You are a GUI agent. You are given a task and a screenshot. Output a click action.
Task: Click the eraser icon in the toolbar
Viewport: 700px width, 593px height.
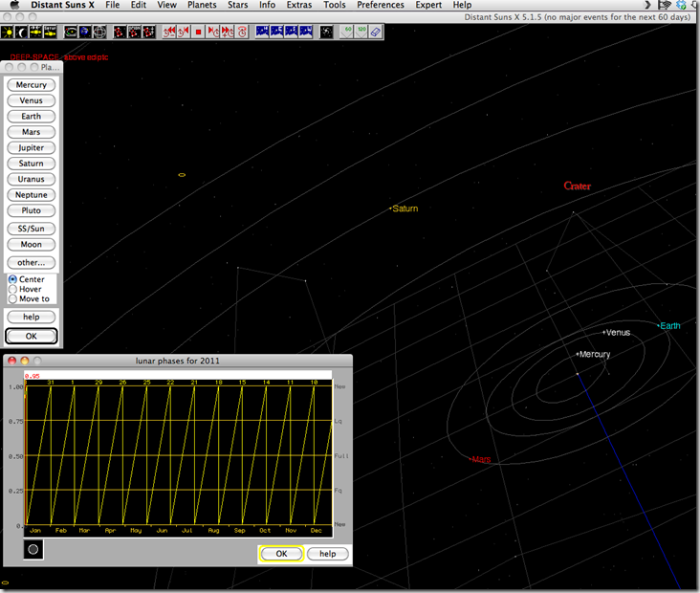pos(375,32)
